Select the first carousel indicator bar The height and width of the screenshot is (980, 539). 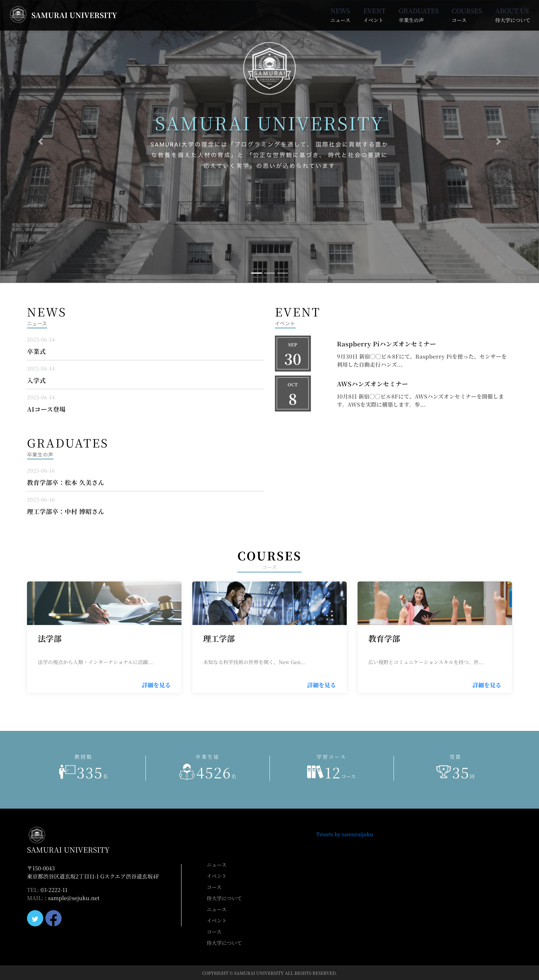pyautogui.click(x=256, y=273)
